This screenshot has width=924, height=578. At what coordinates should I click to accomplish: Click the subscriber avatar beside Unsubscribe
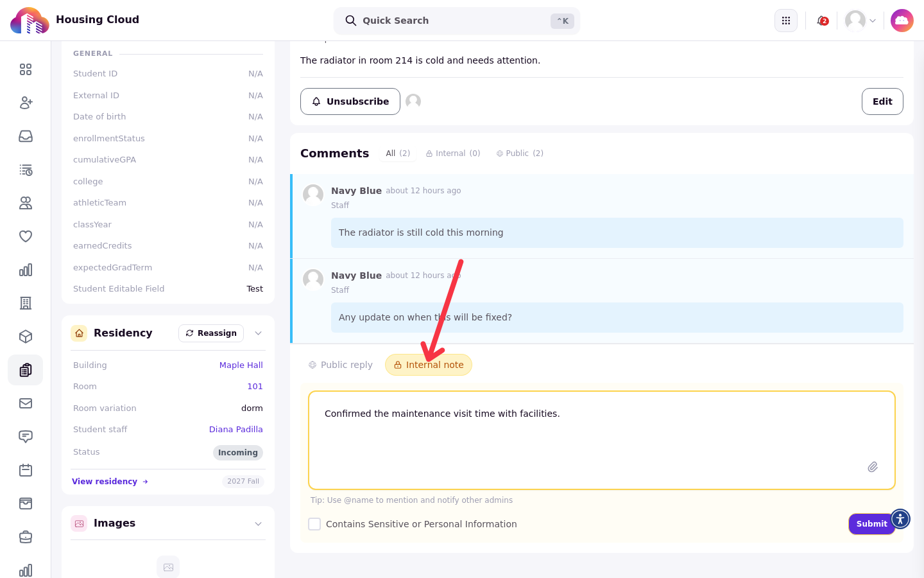click(413, 101)
